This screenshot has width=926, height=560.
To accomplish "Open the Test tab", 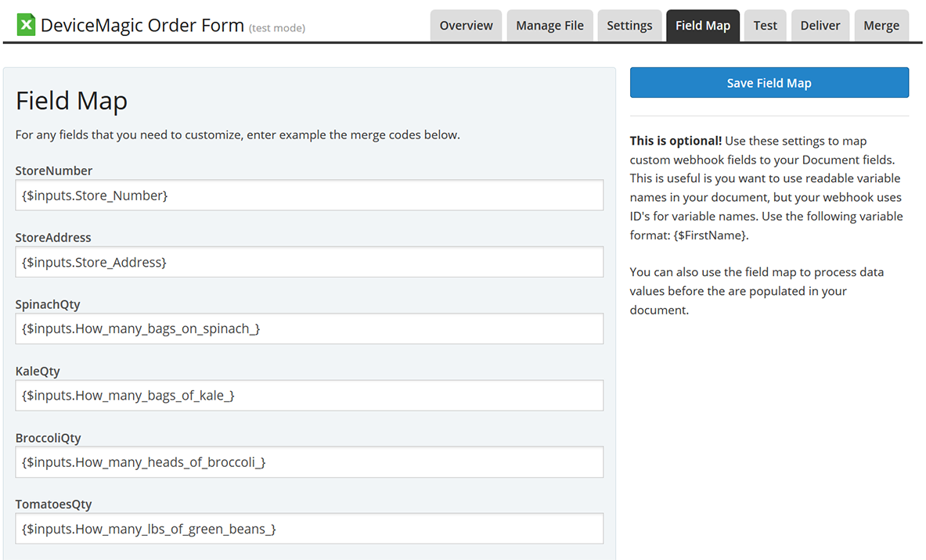I will coord(765,26).
